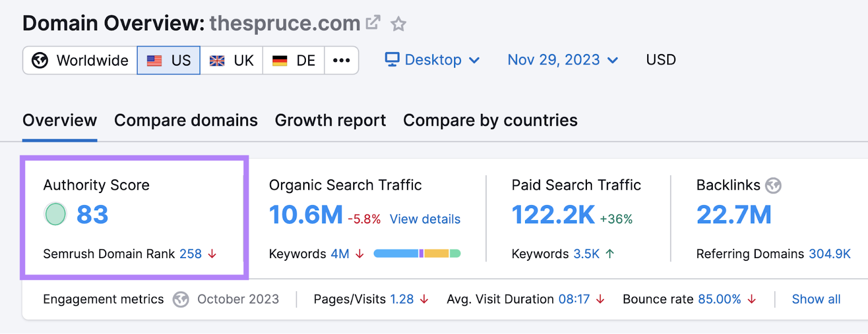Click down arrow beside Pages/Visits 1.28

tap(424, 299)
